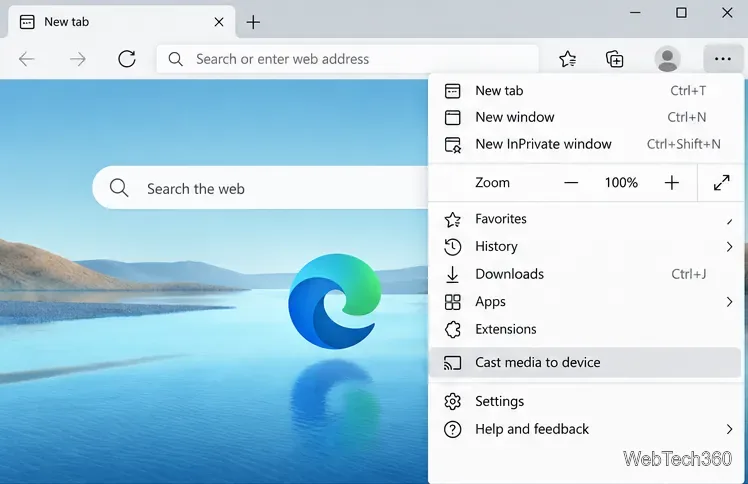Open Downloads from the menu
748x484 pixels.
586,274
